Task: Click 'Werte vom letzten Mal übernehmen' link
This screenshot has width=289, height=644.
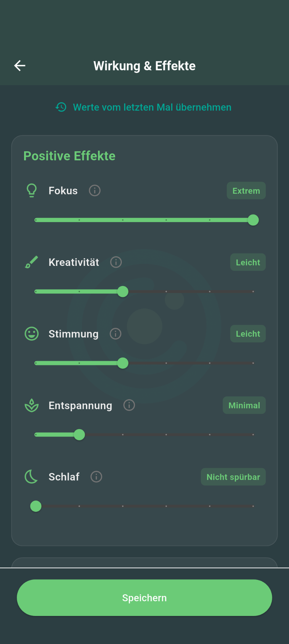Action: tap(152, 107)
